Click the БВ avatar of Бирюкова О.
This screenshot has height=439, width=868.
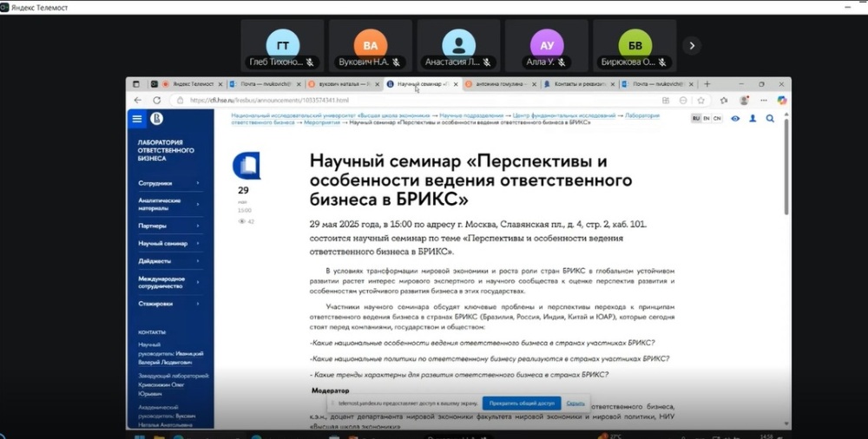click(635, 46)
